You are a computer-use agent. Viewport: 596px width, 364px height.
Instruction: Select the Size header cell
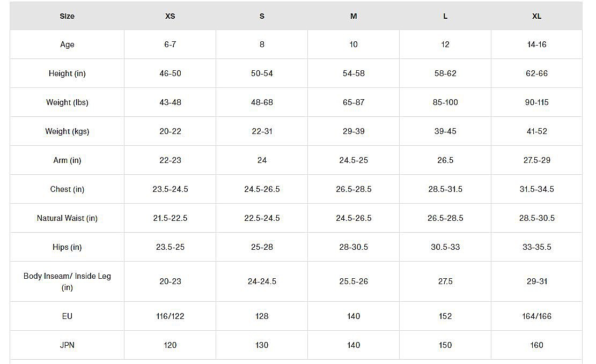click(x=67, y=16)
